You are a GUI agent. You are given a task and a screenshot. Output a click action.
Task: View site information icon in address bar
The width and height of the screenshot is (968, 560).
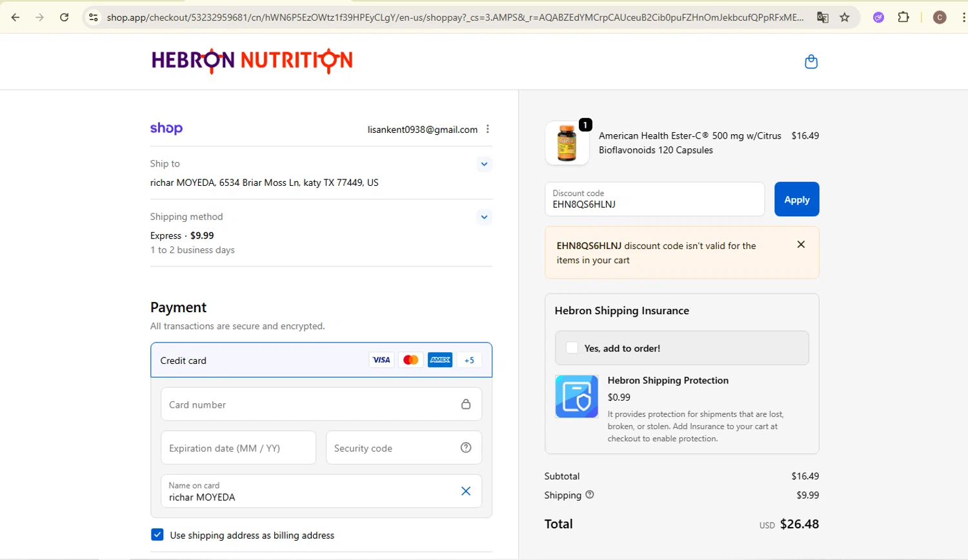94,17
